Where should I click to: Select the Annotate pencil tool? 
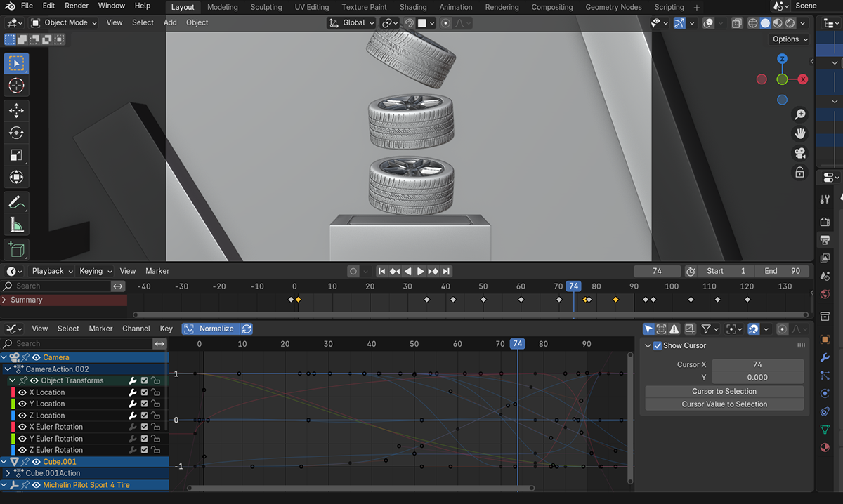click(x=16, y=202)
